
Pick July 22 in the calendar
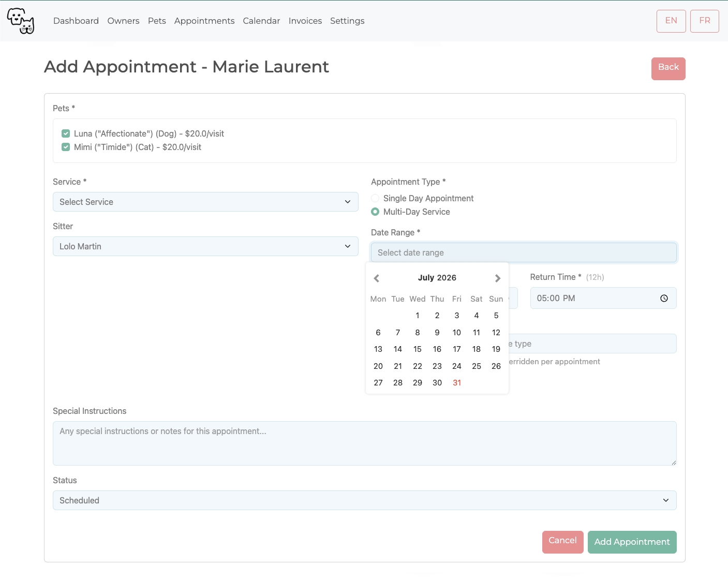[x=418, y=366]
